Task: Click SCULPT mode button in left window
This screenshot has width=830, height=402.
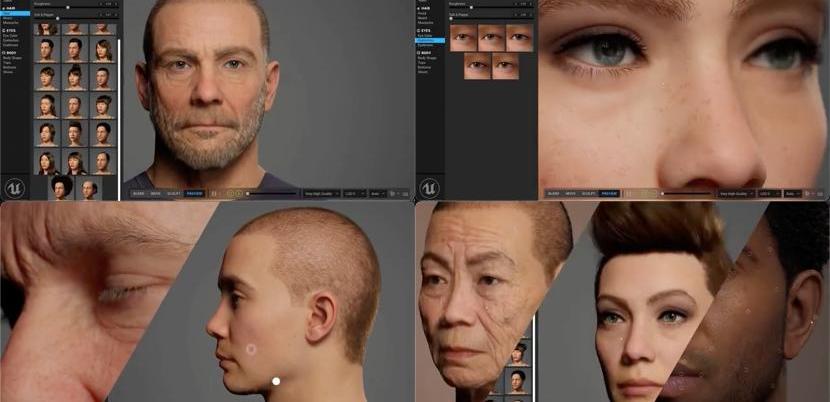Action: click(175, 192)
